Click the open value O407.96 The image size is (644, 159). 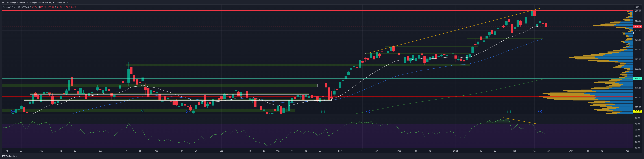(x=34, y=7)
